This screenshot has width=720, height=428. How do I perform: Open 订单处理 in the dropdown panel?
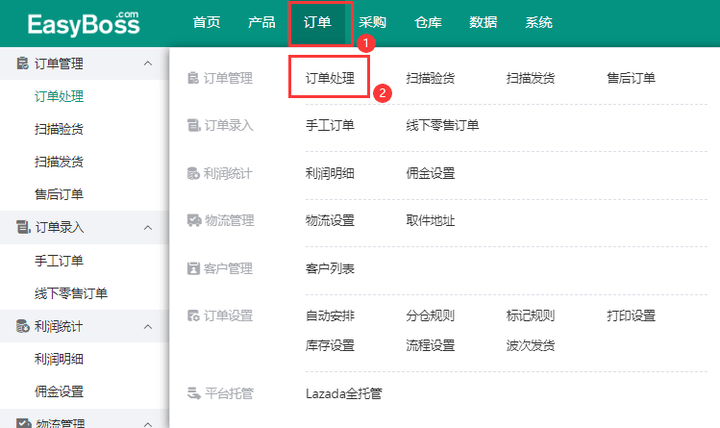[x=330, y=78]
